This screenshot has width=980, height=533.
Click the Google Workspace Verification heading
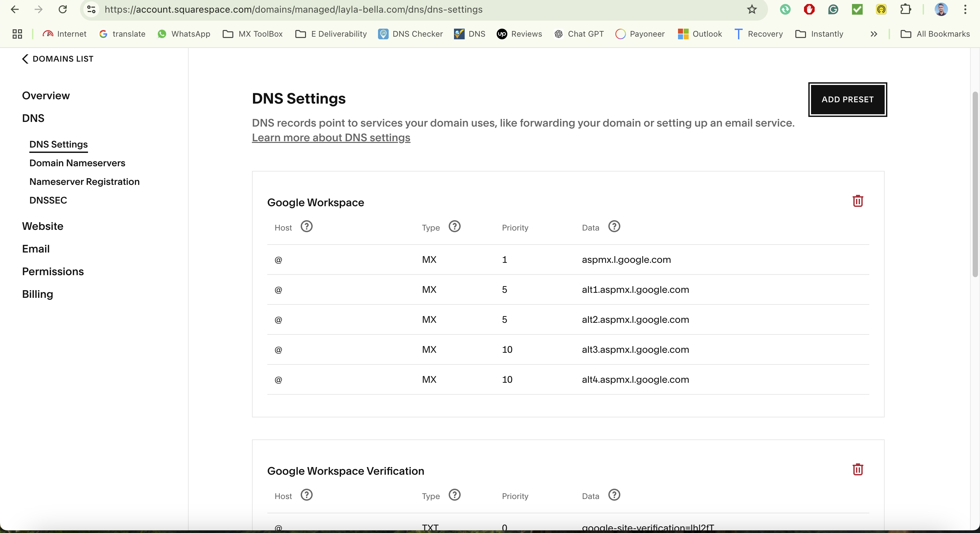(x=345, y=471)
